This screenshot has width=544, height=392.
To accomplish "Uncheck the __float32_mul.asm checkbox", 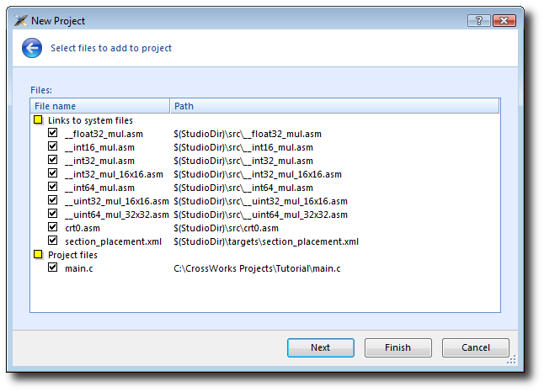I will (53, 134).
